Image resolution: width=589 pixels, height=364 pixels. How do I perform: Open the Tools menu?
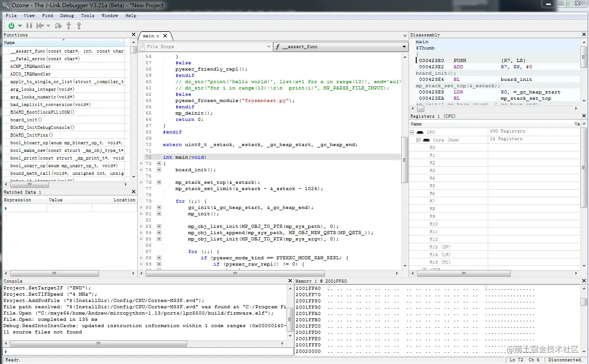point(87,16)
